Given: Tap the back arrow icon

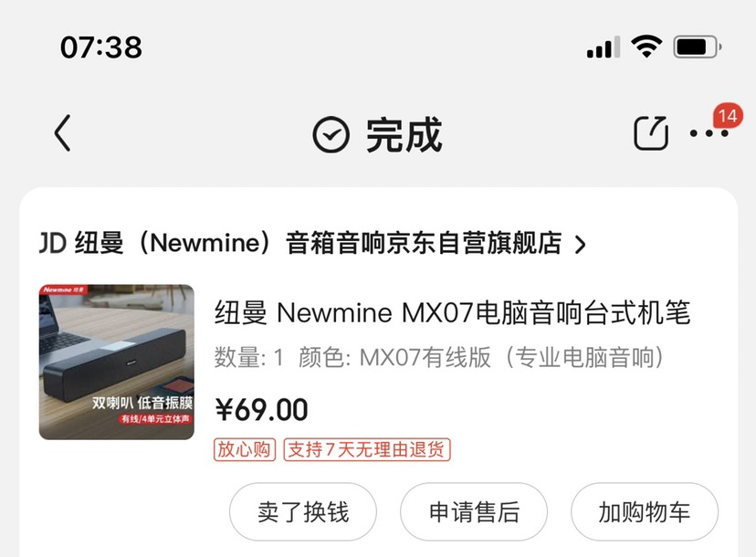Looking at the screenshot, I should tap(63, 133).
